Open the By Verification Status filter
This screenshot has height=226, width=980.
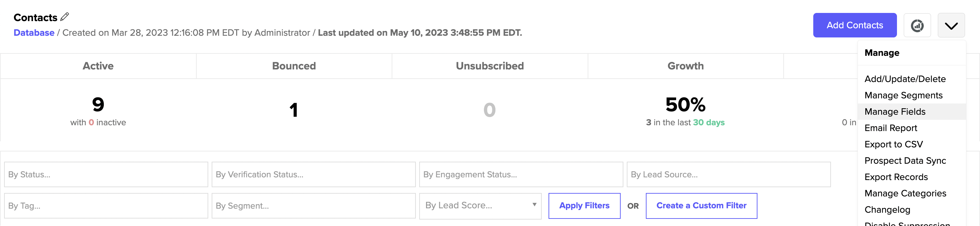[x=313, y=175]
